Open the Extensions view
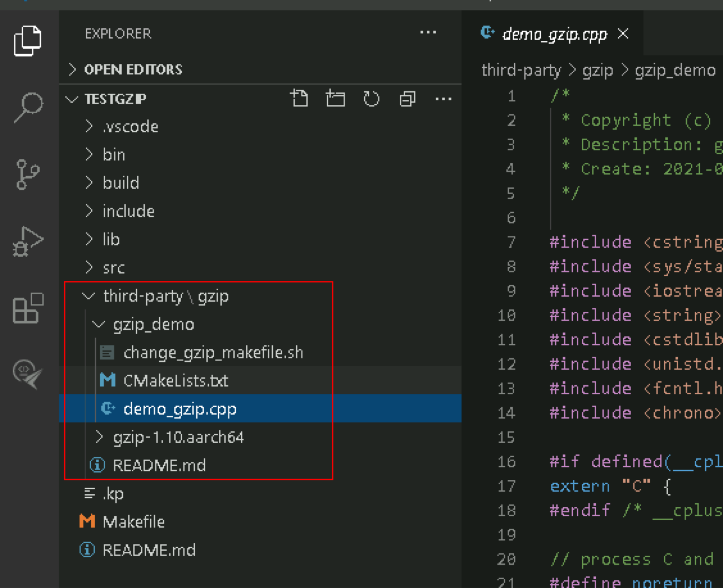This screenshot has height=588, width=723. pos(28,308)
